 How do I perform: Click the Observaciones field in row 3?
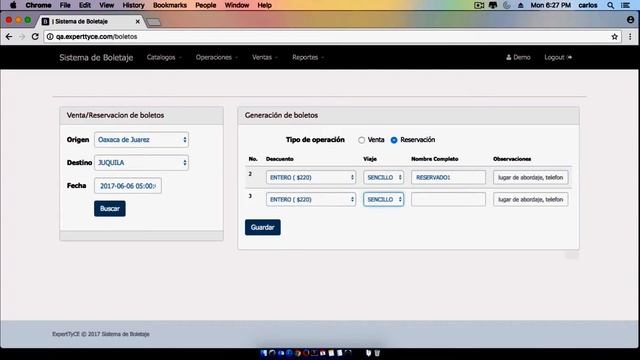[531, 200]
